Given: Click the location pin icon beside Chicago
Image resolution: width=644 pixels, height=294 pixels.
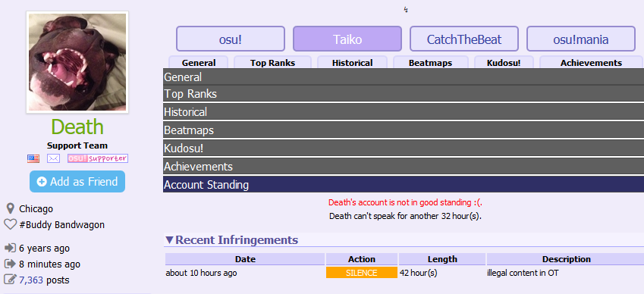Looking at the screenshot, I should tap(11, 208).
